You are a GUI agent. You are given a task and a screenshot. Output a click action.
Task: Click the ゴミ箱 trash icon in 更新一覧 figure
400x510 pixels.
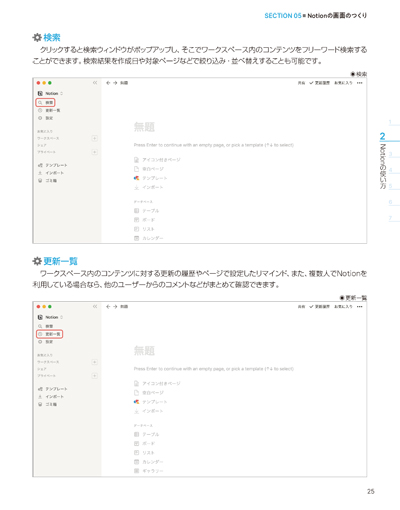click(40, 404)
